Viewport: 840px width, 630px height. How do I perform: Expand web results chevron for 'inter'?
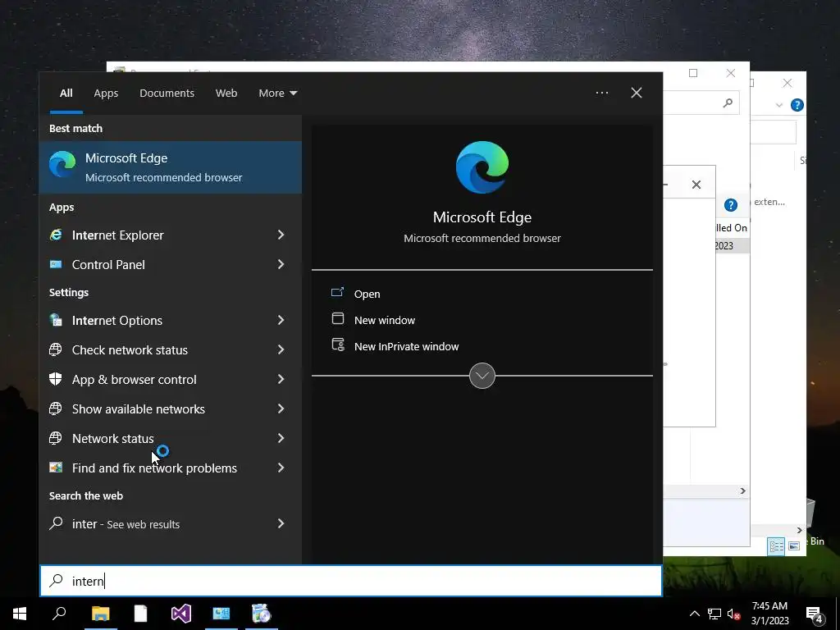[281, 523]
